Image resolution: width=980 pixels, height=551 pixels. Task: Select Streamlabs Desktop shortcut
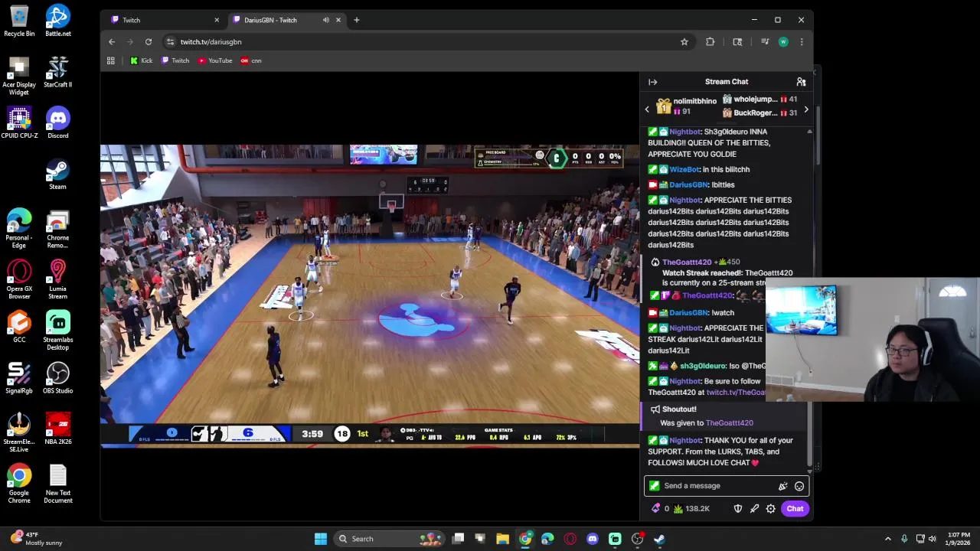(x=58, y=331)
